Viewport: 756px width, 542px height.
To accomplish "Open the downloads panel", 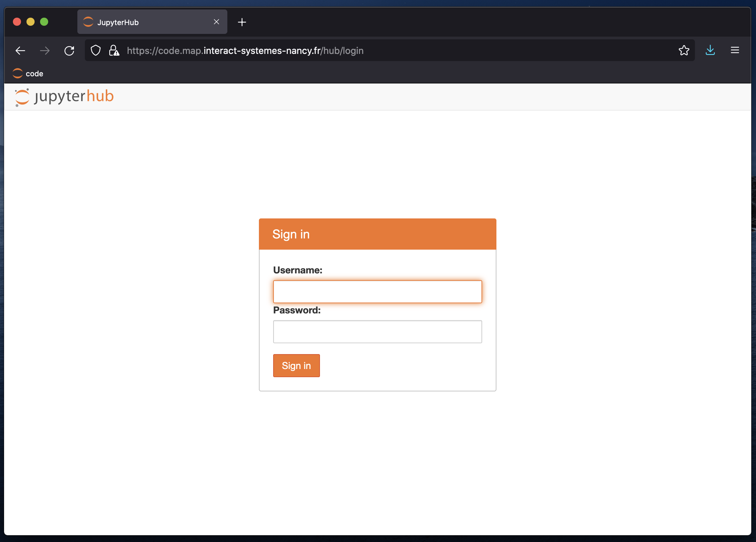I will coord(710,51).
